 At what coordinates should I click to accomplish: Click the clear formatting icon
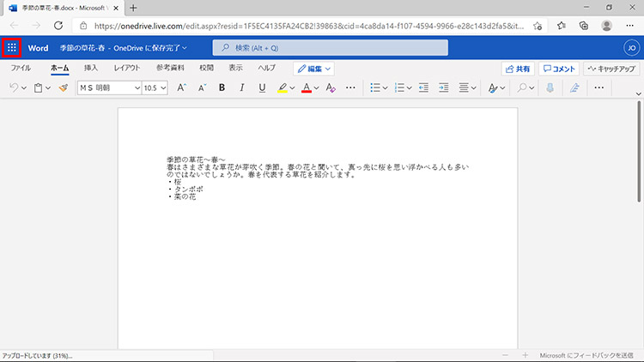coord(331,87)
